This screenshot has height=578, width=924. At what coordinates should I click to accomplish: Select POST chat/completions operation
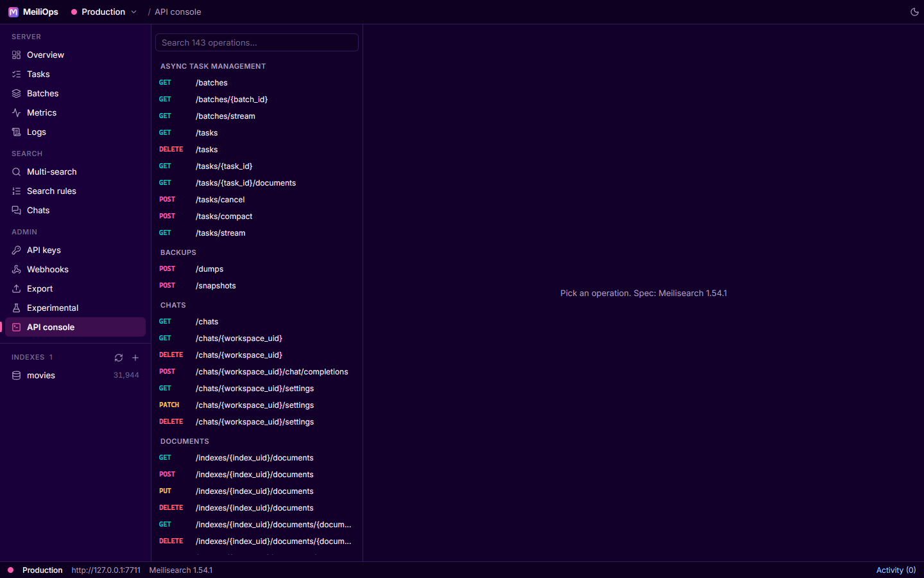click(x=257, y=371)
